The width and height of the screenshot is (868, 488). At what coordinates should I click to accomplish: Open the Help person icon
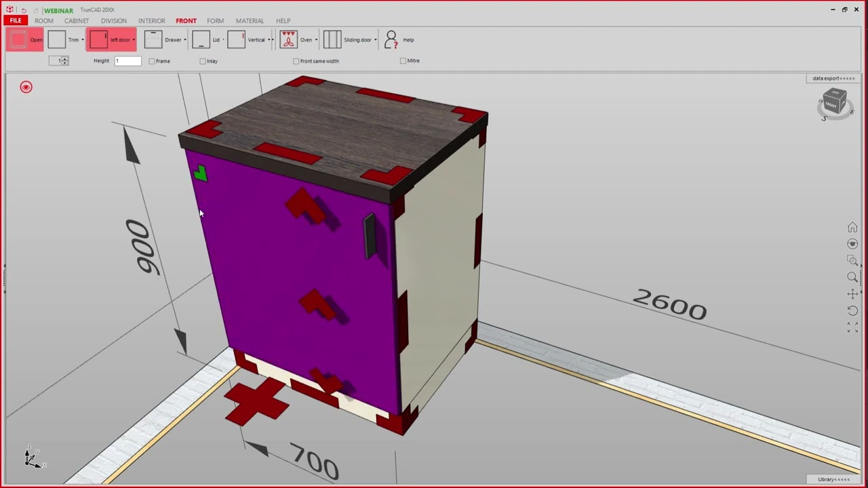(x=391, y=39)
